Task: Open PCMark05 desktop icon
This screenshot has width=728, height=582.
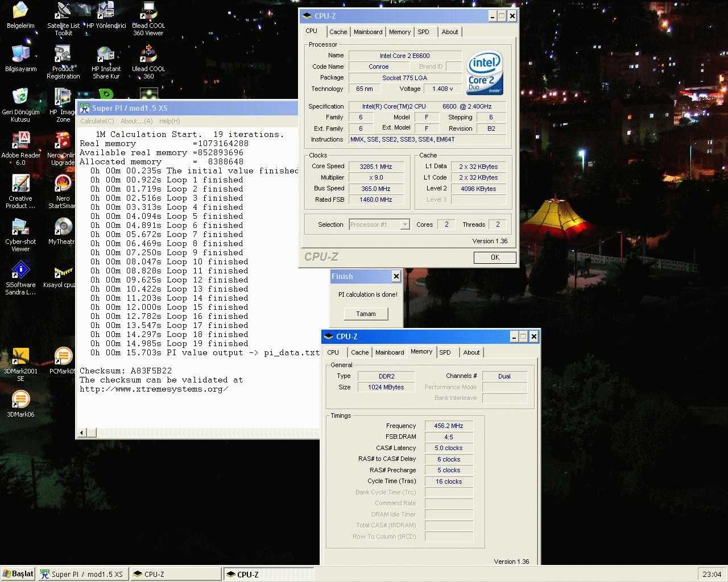Action: click(x=63, y=361)
